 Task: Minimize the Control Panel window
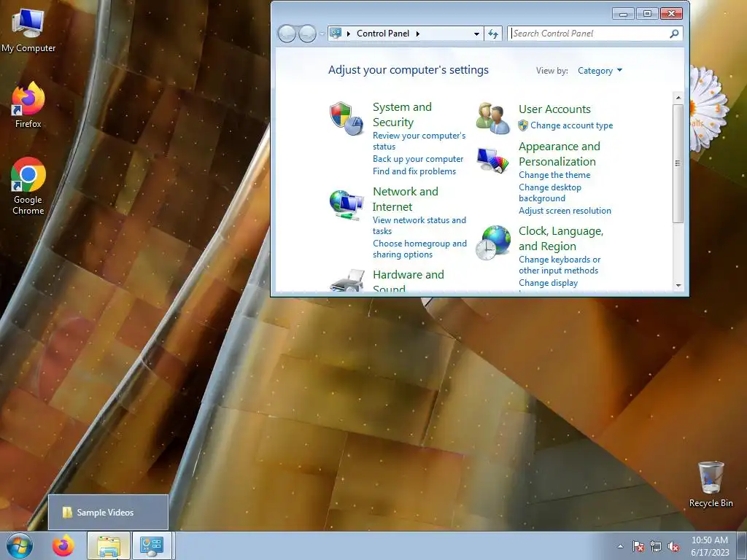click(x=623, y=14)
